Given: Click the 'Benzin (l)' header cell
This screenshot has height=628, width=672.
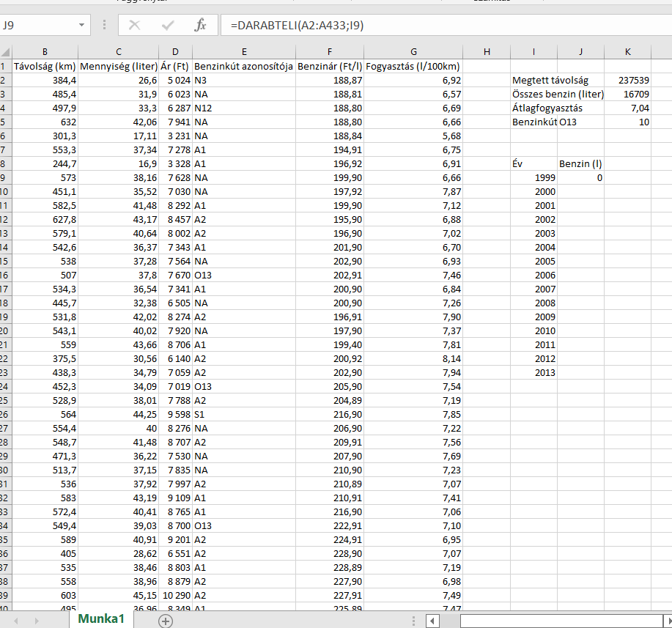Looking at the screenshot, I should [580, 163].
